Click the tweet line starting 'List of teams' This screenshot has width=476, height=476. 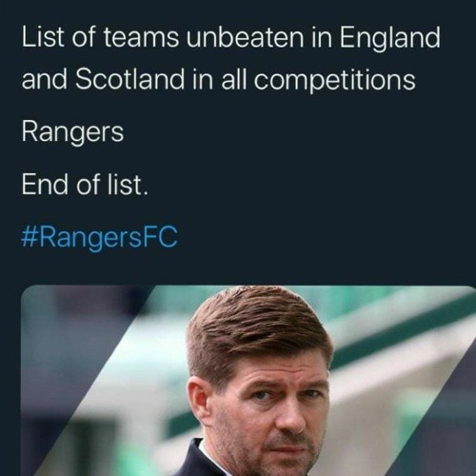coord(230,38)
